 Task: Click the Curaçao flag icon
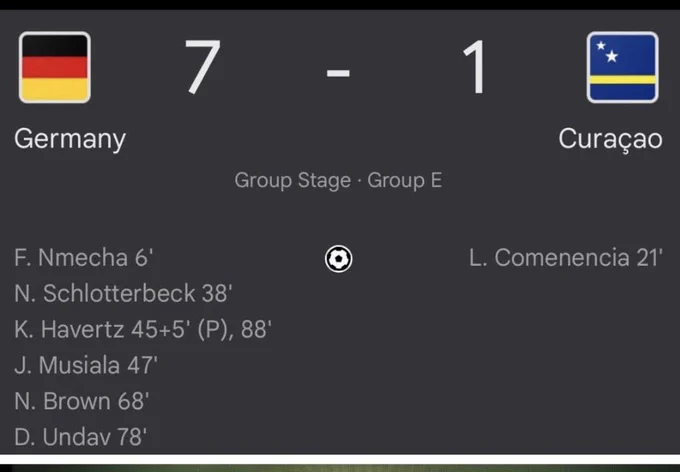click(622, 67)
